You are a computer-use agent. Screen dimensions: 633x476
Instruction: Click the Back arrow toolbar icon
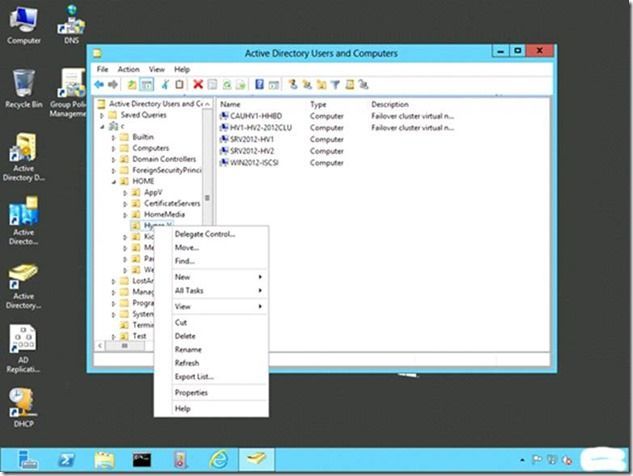[x=99, y=84]
